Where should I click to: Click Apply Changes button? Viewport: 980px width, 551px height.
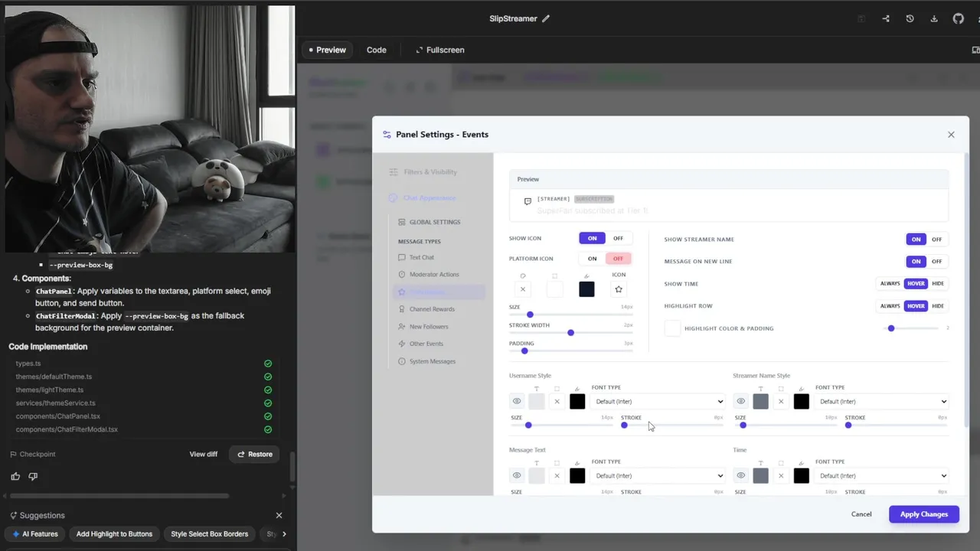coord(924,514)
